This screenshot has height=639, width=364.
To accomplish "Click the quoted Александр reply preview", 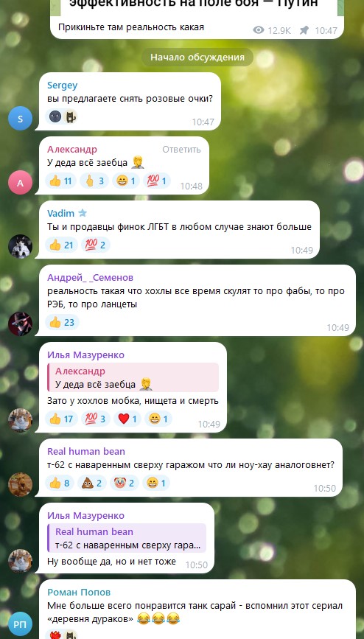I will [133, 377].
